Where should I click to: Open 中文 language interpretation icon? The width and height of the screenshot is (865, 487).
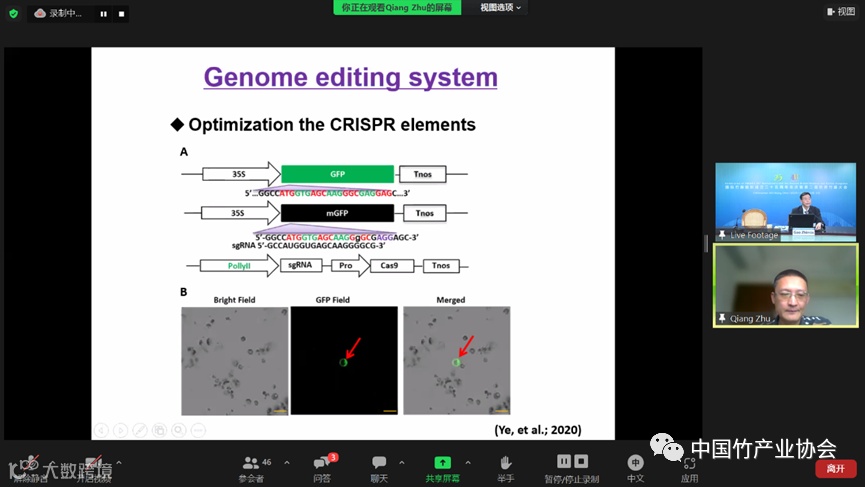click(635, 462)
